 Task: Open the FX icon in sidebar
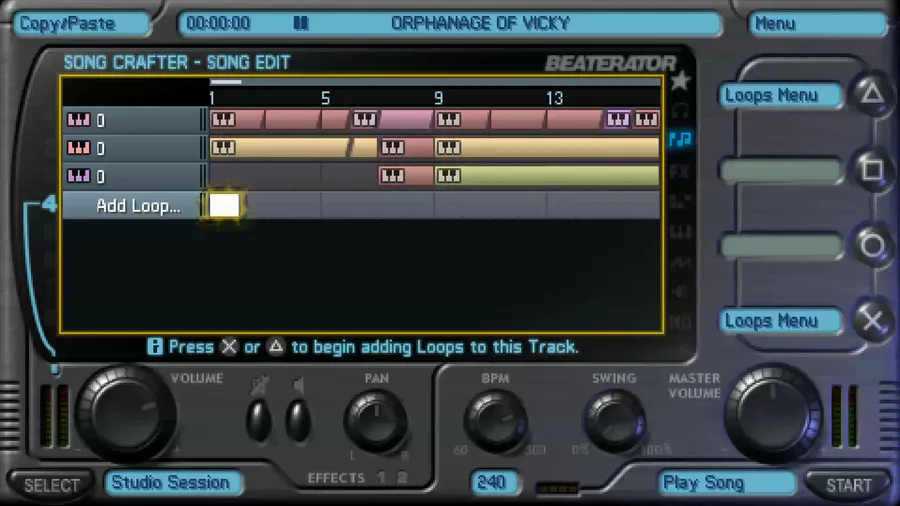[680, 171]
